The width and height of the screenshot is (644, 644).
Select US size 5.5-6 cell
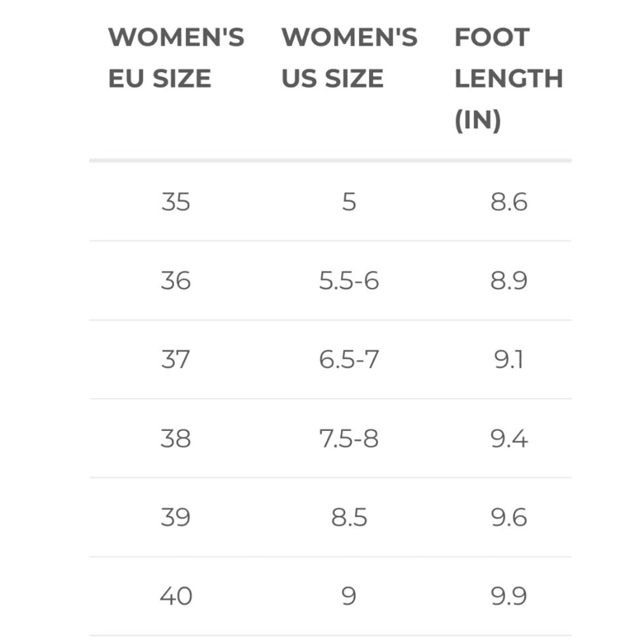coord(349,281)
